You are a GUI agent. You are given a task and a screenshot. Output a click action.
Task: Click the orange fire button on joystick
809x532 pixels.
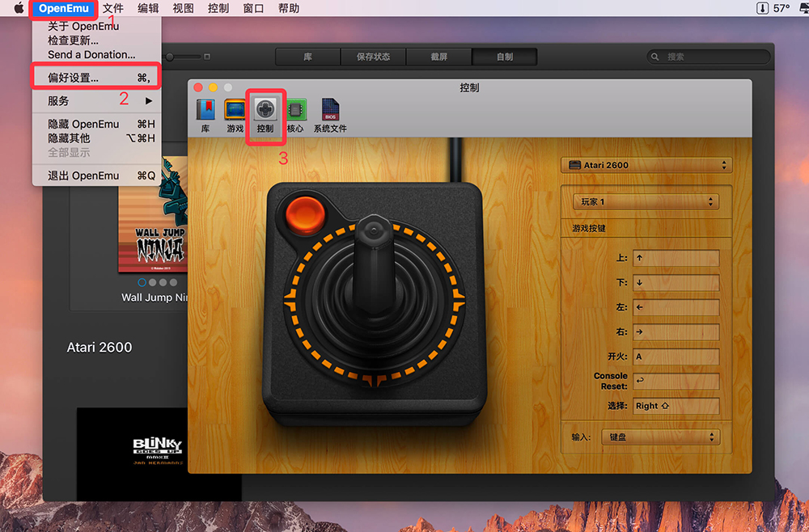(x=305, y=213)
